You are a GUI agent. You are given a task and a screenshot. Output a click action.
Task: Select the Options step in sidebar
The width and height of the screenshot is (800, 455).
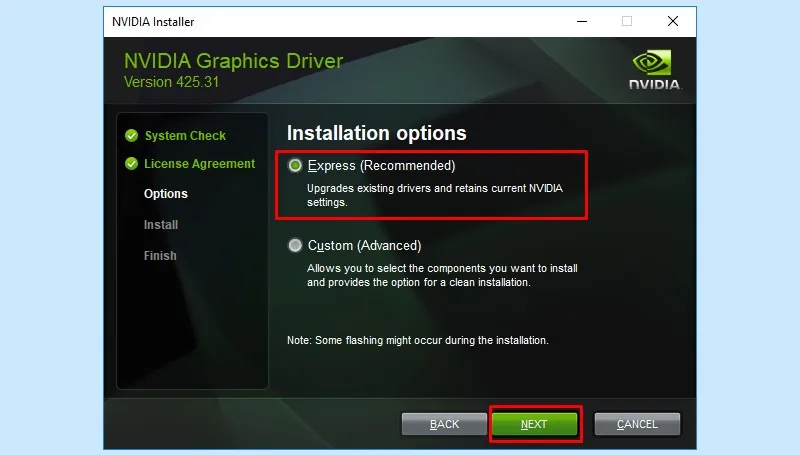tap(166, 194)
